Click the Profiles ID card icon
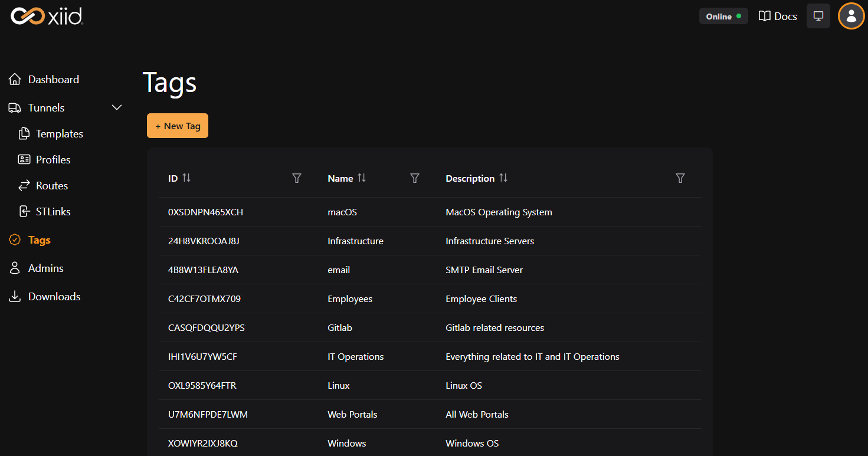868x456 pixels. 24,160
